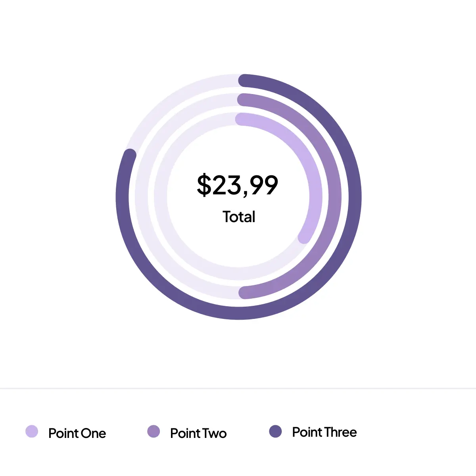Click the dark purple outer ring arc
The width and height of the screenshot is (476, 476).
click(355, 196)
